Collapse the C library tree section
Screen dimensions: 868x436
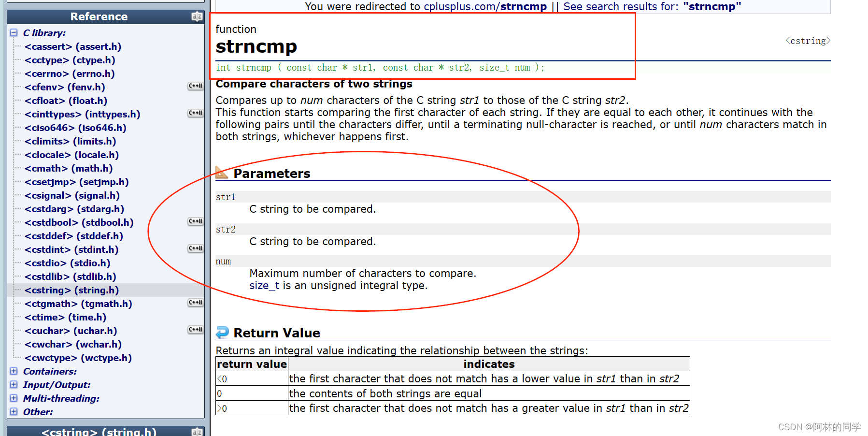click(x=13, y=32)
